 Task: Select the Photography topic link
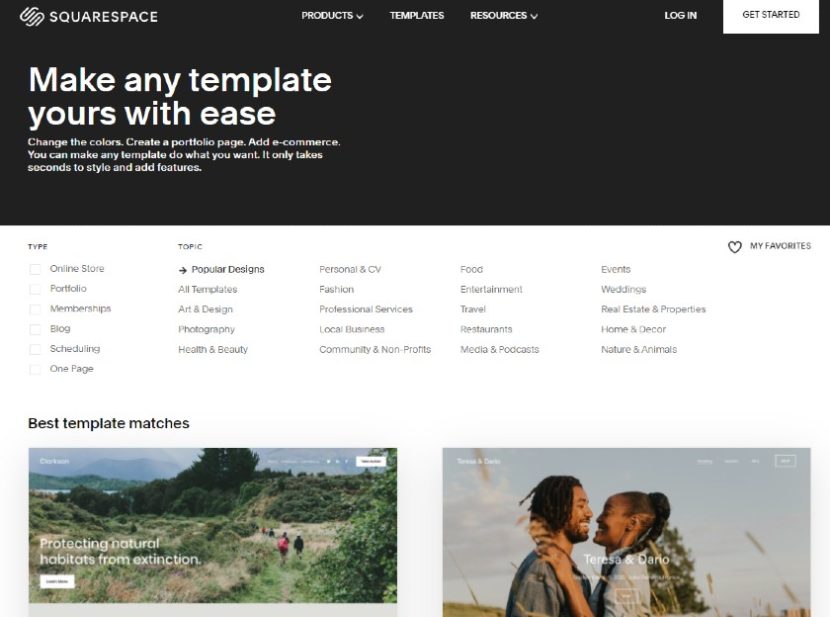pos(205,329)
